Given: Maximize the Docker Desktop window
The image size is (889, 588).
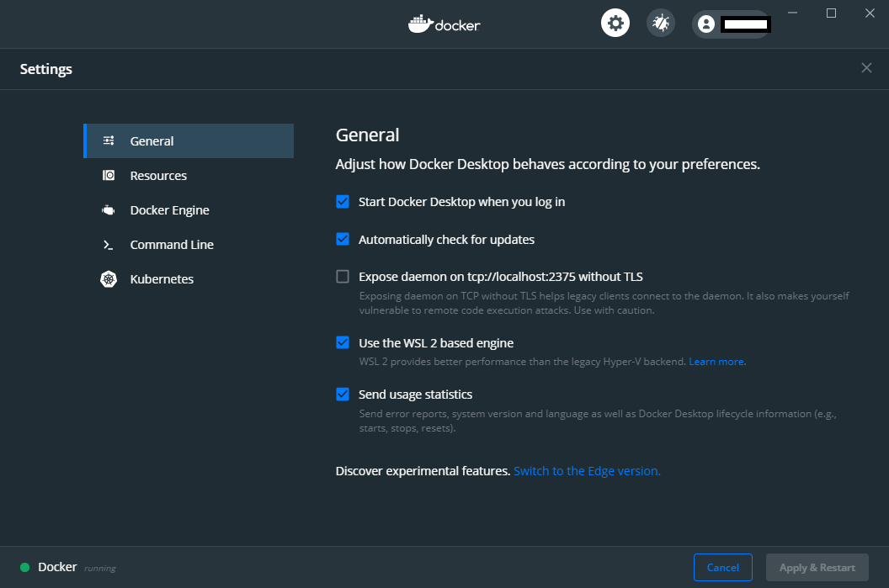Looking at the screenshot, I should [x=831, y=13].
